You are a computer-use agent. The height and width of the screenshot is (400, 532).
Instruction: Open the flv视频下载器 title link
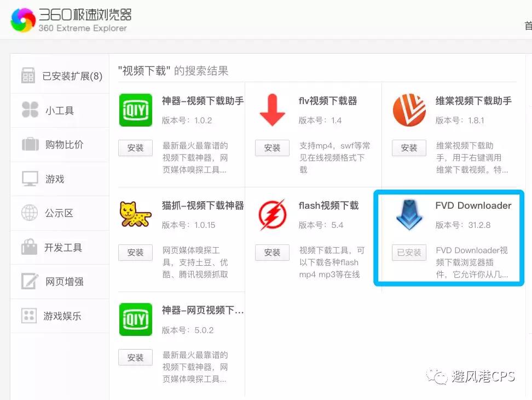tap(328, 101)
